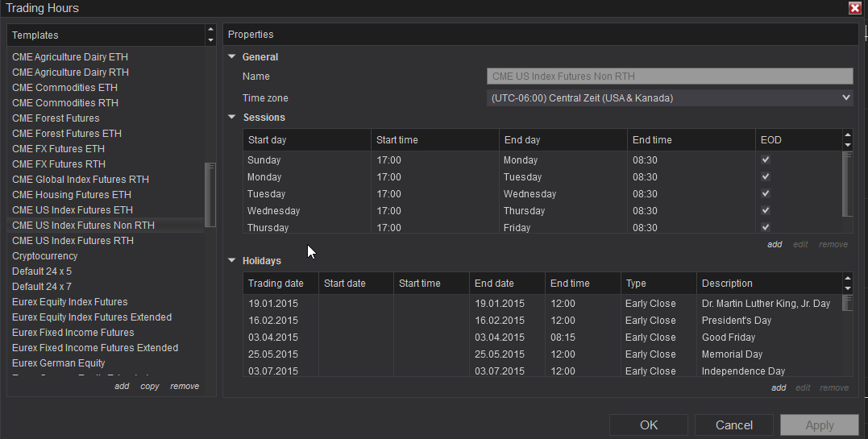Screen dimensions: 868x439
Task: Click Cancel button
Action: [x=734, y=425]
